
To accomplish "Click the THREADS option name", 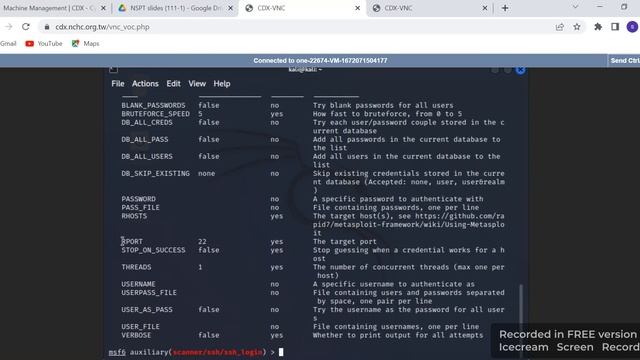I will (136, 267).
